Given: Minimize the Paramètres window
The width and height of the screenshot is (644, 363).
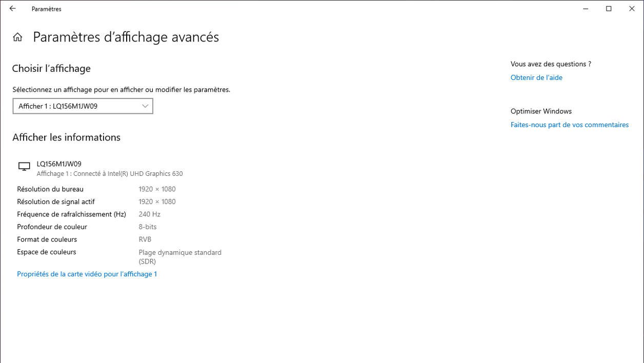Looking at the screenshot, I should pyautogui.click(x=586, y=9).
